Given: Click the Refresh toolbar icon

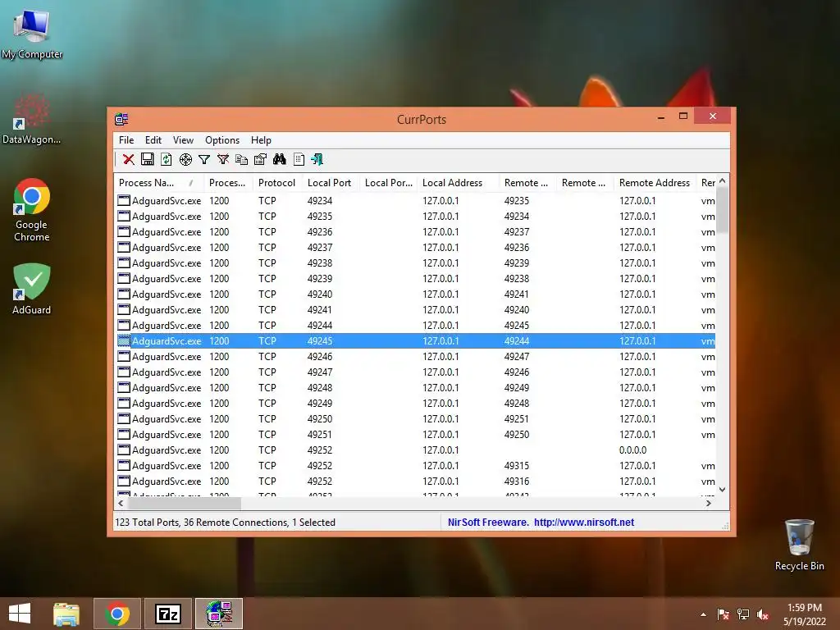Looking at the screenshot, I should [x=166, y=159].
